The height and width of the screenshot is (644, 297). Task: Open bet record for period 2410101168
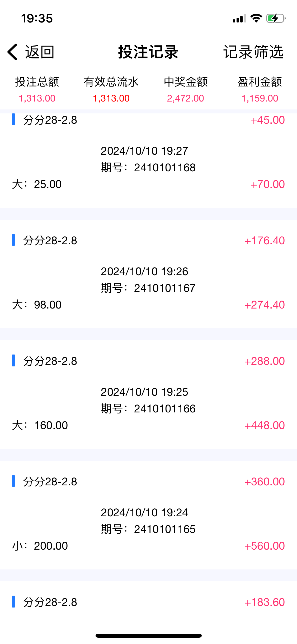[x=148, y=159]
